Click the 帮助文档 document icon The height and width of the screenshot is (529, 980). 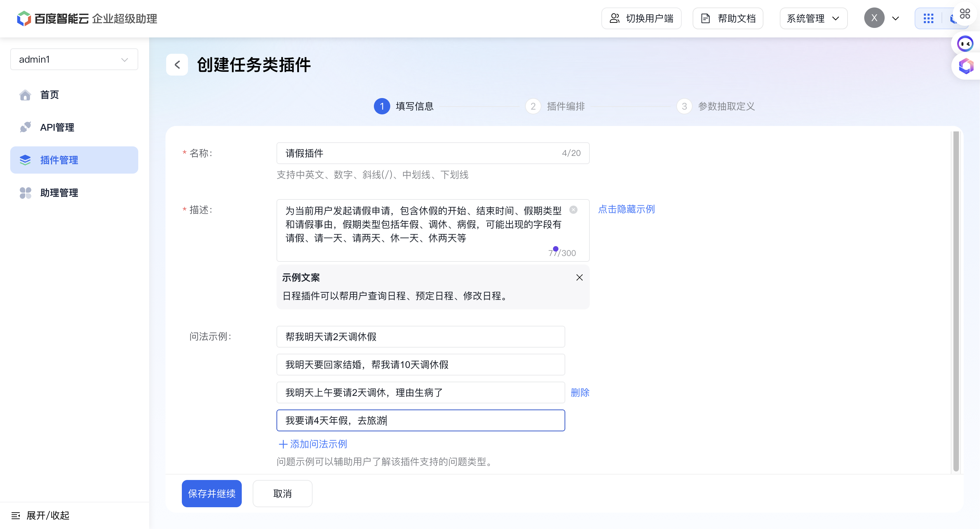705,18
